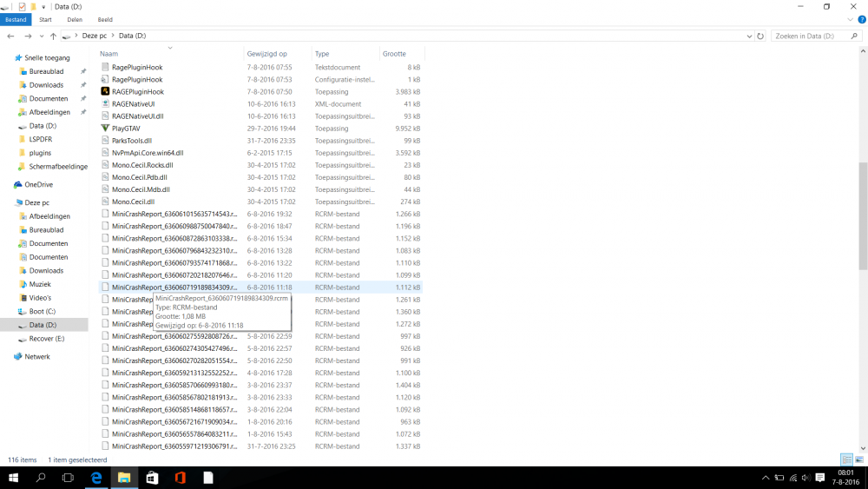This screenshot has width=868, height=489.
Task: Open Action Center notifications icon
Action: pos(820,478)
